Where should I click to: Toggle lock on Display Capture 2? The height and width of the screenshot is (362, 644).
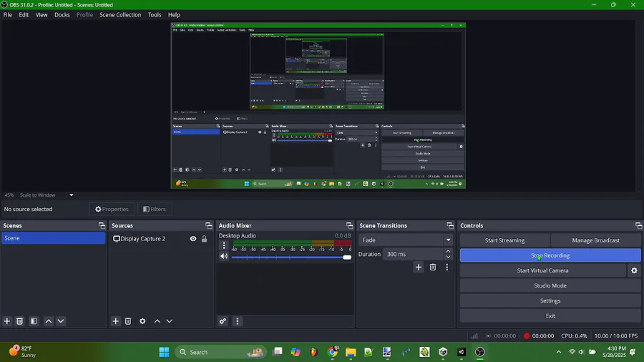tap(204, 238)
